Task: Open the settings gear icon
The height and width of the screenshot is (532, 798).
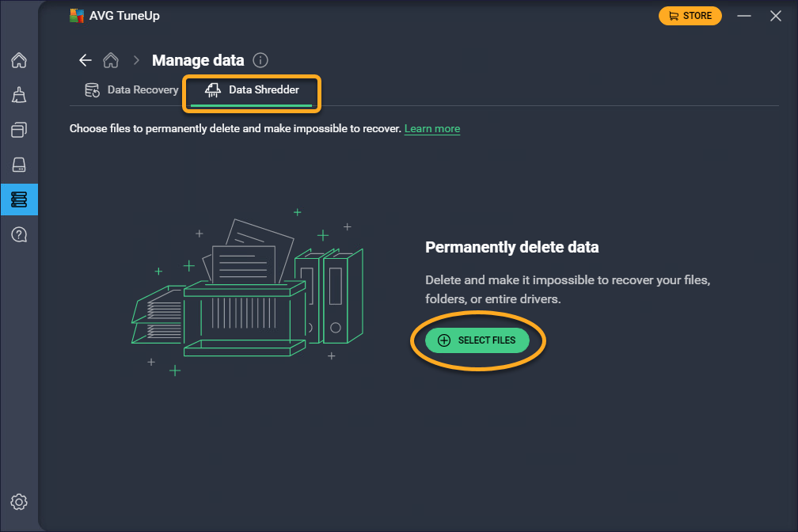Action: [x=19, y=502]
